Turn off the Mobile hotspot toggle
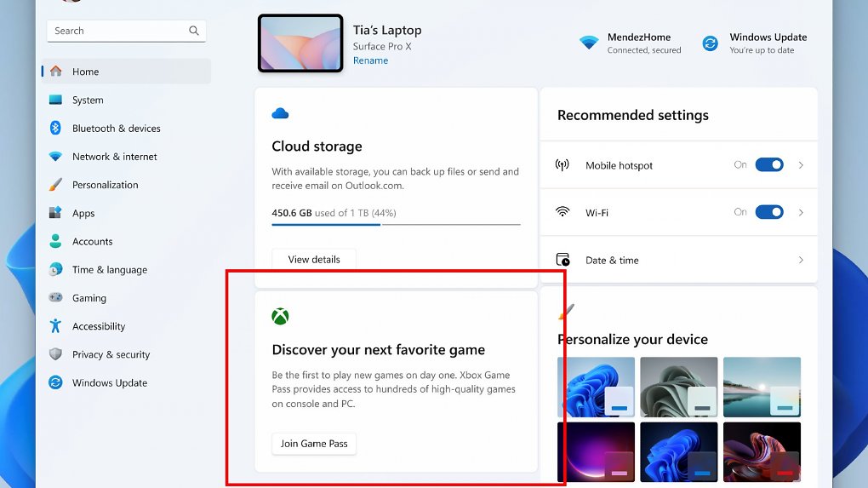Screen dimensions: 868x488 coord(769,165)
